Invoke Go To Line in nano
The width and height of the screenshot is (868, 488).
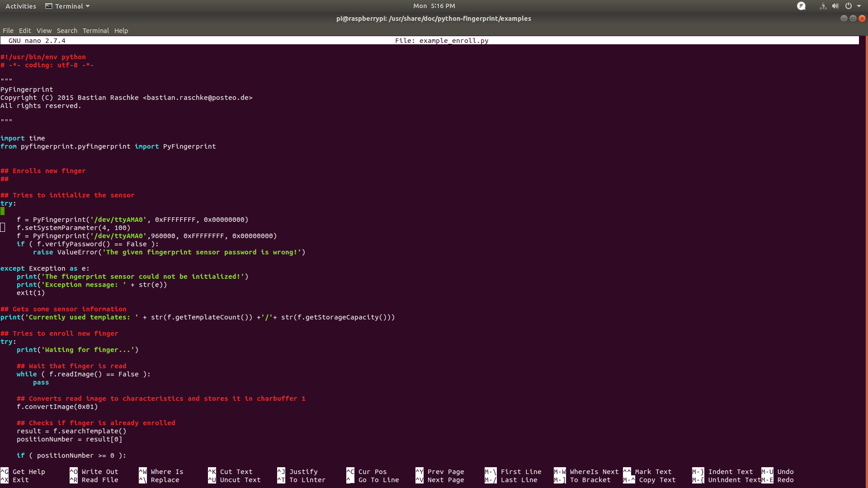point(375,480)
